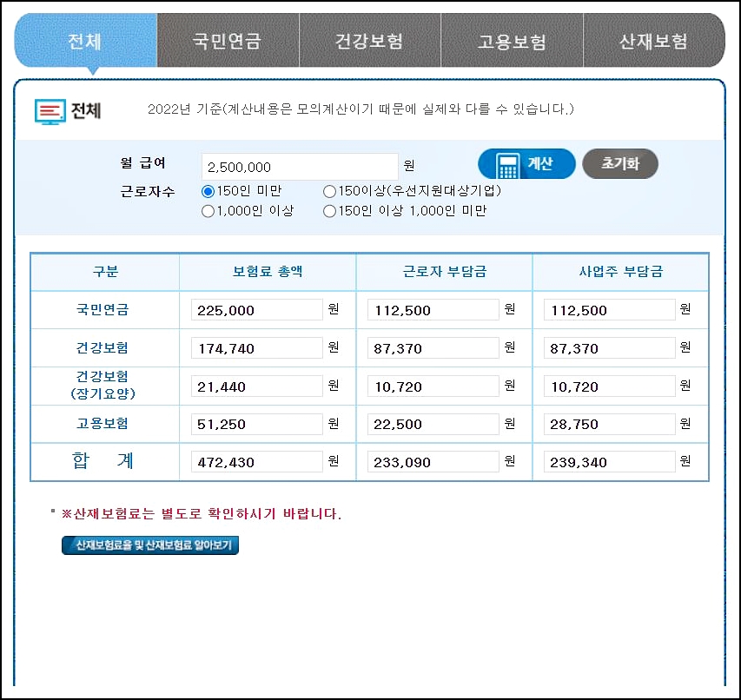Click the 2022년 기준 notice text
The image size is (741, 700).
pyautogui.click(x=361, y=109)
